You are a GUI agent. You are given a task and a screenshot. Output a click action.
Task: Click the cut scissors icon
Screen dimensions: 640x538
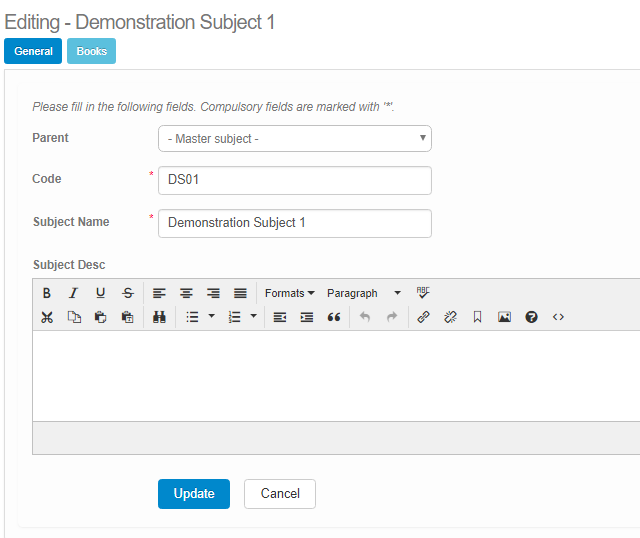click(x=47, y=317)
